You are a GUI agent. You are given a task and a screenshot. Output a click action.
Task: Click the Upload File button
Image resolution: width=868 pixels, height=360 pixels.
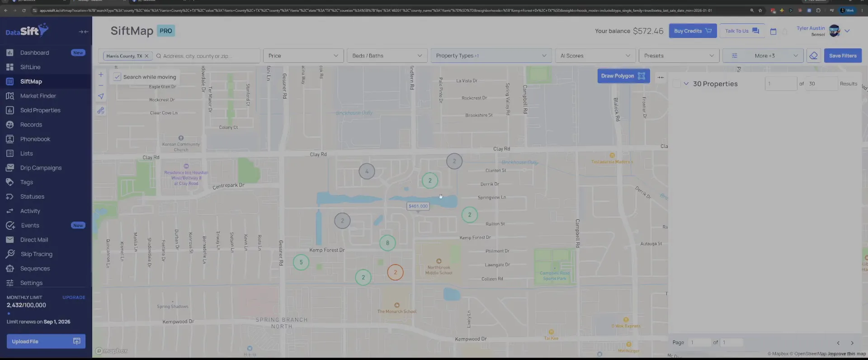[46, 341]
